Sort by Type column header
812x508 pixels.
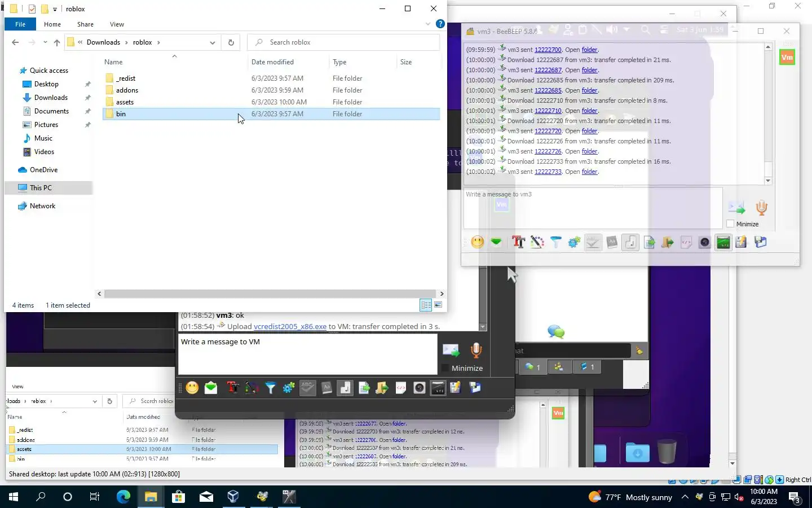(339, 62)
